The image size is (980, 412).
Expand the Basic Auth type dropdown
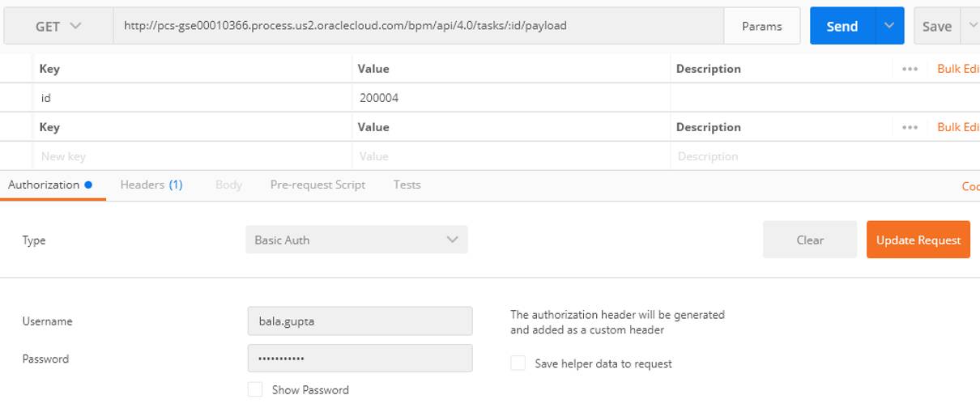pyautogui.click(x=356, y=240)
